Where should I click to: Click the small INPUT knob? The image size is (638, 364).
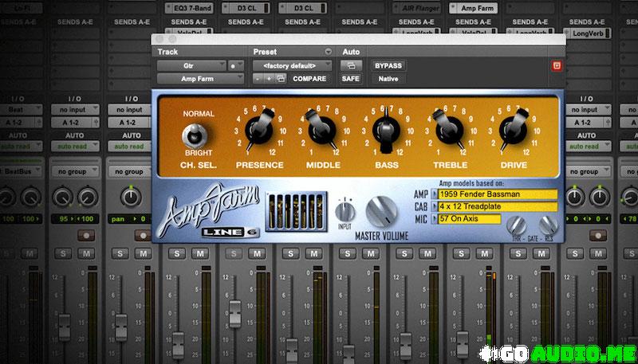pyautogui.click(x=345, y=212)
